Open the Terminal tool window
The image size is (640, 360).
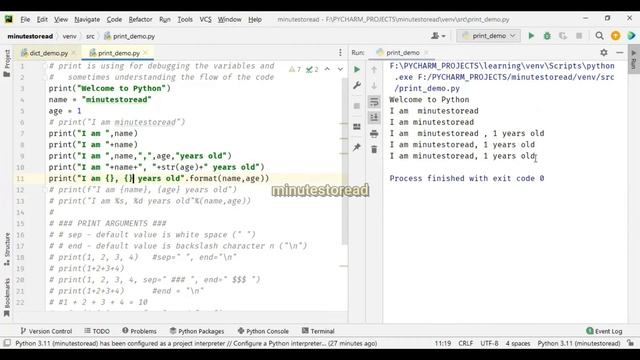318,331
